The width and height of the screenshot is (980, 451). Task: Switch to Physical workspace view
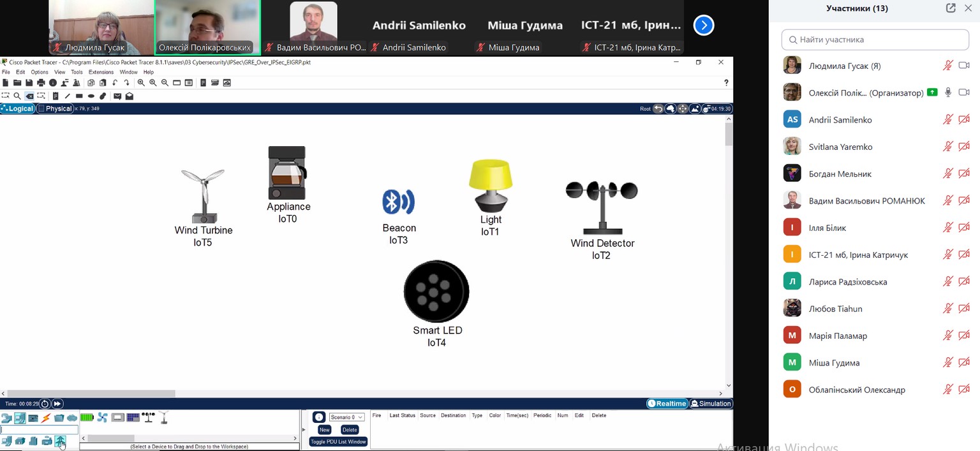(55, 108)
